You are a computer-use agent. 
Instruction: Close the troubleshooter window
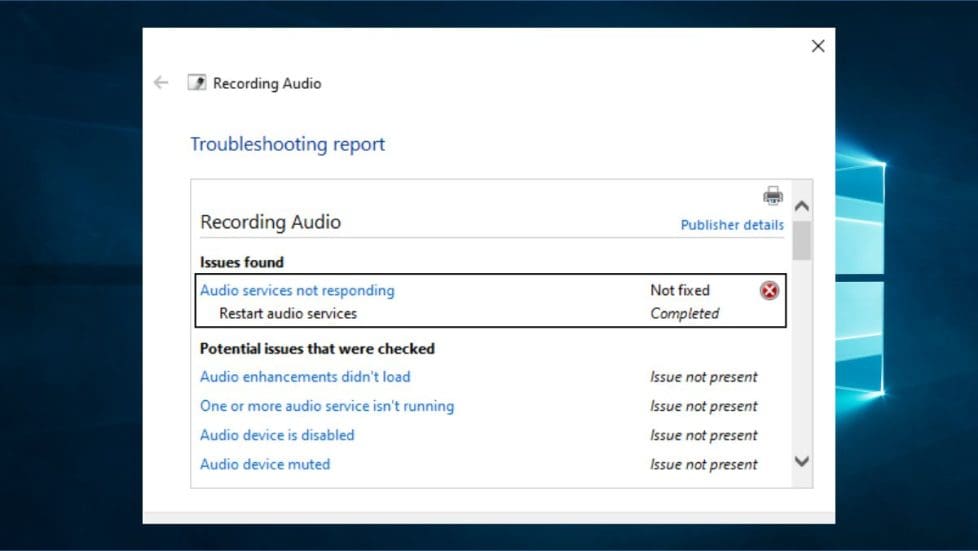(x=817, y=46)
